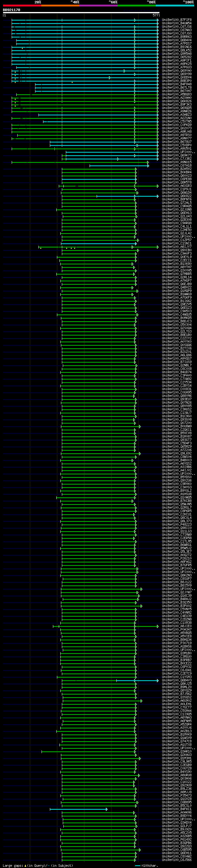Image resolution: width=197 pixels, height=868 pixels.
Task: Open hit UniRef100_Q8LK52
Action: [177, 50]
